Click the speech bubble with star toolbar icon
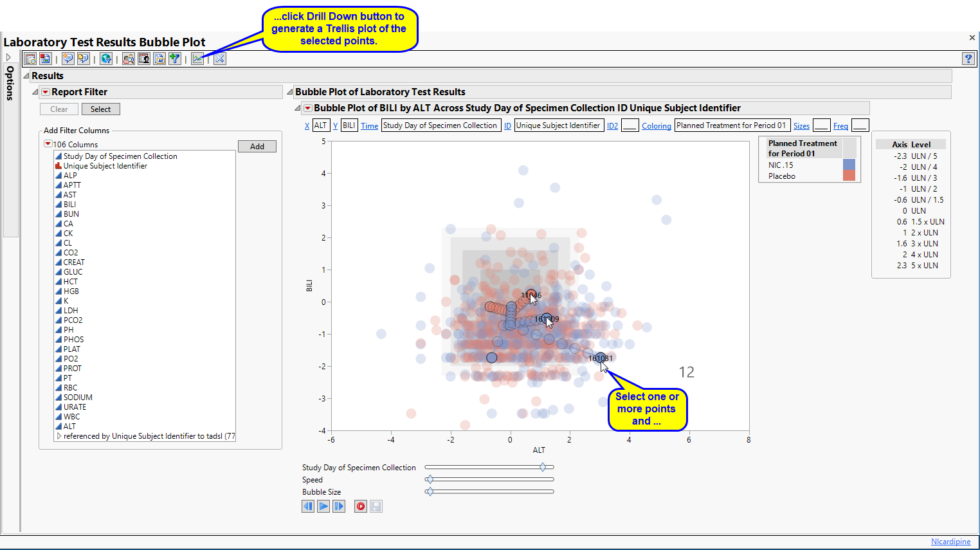Viewport: 980px width, 550px height. [x=68, y=59]
